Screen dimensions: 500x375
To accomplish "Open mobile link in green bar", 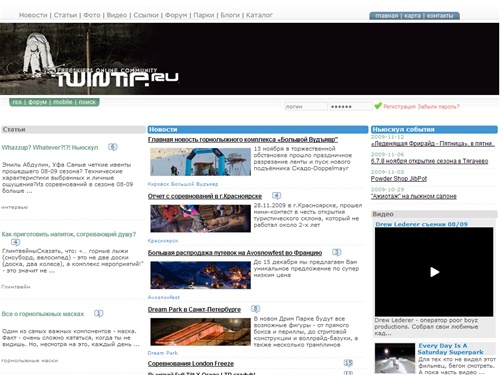I will pos(63,102).
